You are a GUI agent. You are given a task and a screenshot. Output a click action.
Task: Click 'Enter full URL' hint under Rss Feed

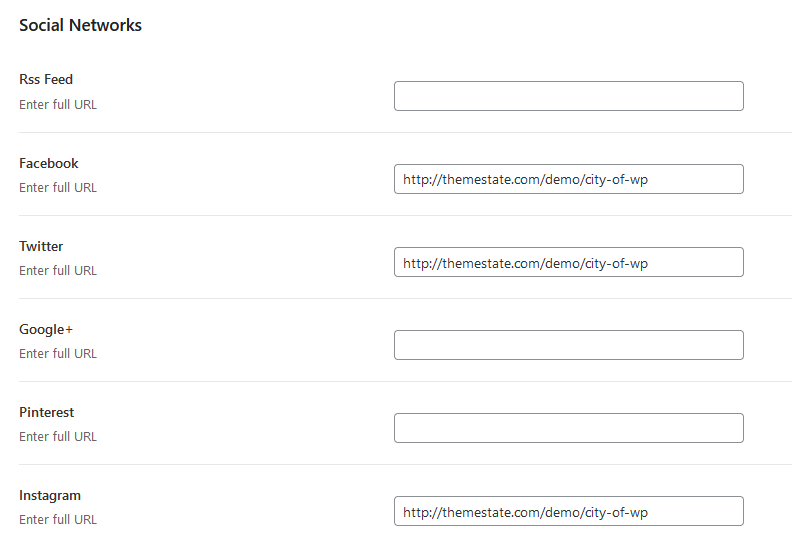pyautogui.click(x=58, y=105)
